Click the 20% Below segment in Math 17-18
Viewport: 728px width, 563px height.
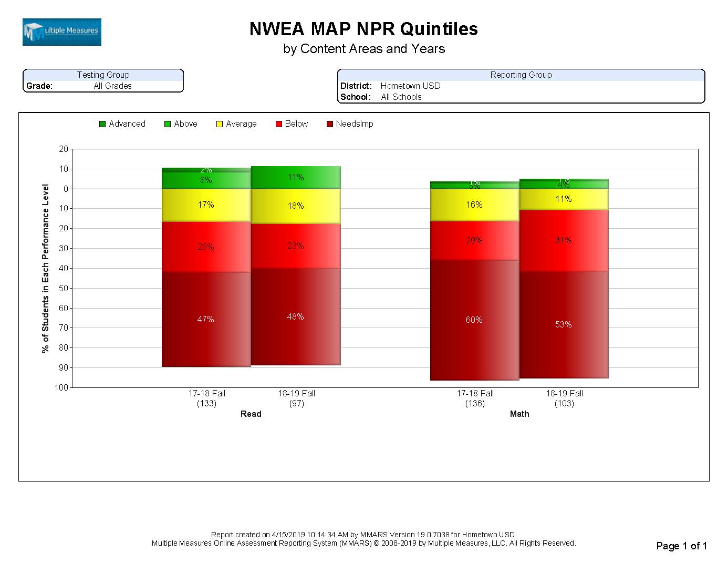[474, 240]
